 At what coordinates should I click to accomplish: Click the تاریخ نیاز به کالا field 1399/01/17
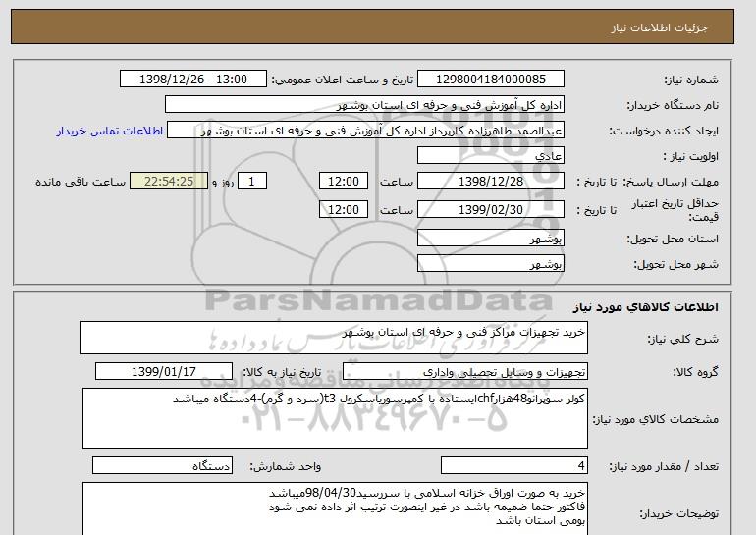tap(164, 372)
